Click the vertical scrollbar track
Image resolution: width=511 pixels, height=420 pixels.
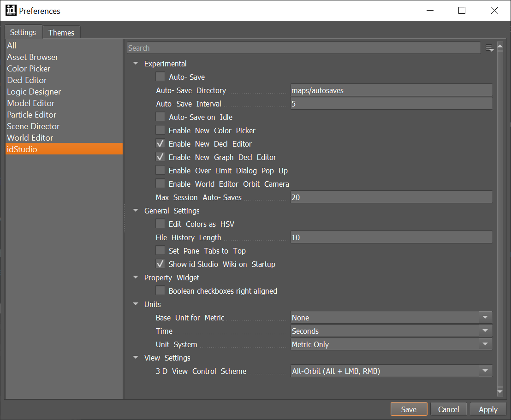coord(500,219)
